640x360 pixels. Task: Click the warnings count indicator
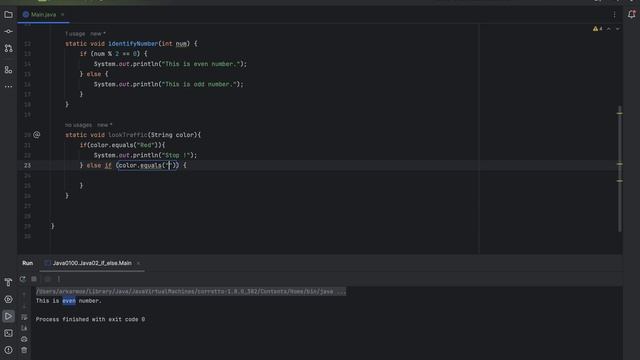click(598, 29)
